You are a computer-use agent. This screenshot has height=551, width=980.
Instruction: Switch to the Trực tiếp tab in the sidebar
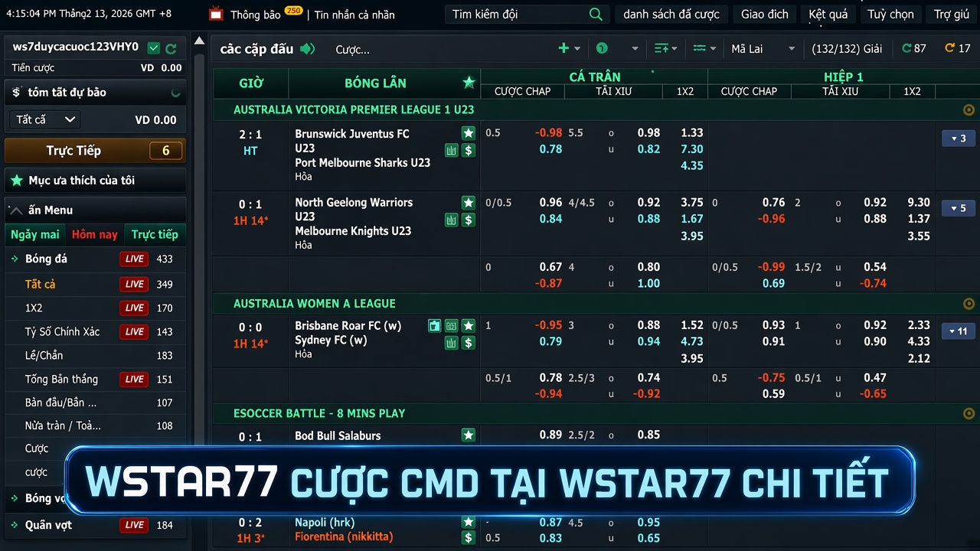[x=155, y=235]
